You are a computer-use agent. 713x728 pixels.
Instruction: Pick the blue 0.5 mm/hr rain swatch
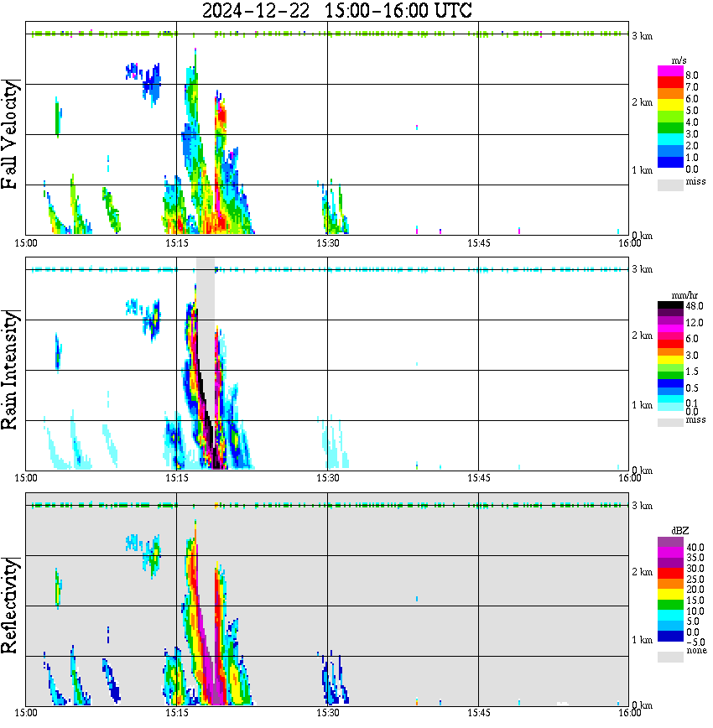[x=670, y=383]
